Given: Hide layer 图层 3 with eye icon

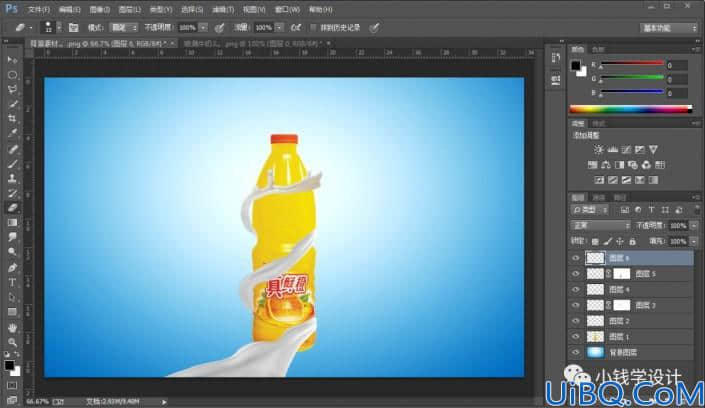Looking at the screenshot, I should tap(576, 305).
